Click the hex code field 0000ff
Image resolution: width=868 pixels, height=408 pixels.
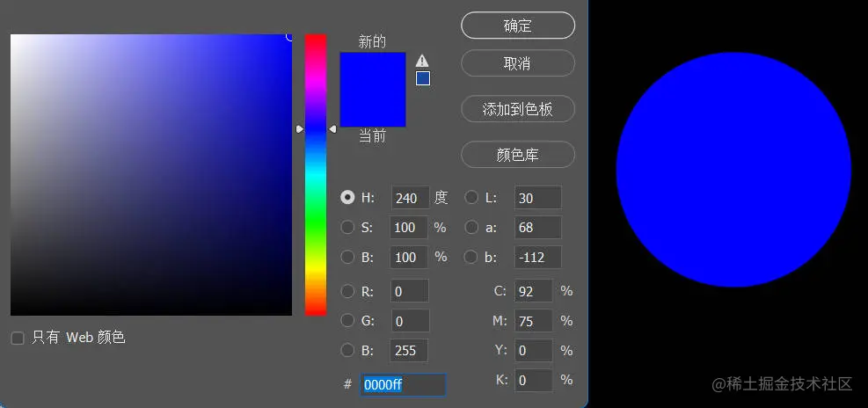[x=403, y=385]
